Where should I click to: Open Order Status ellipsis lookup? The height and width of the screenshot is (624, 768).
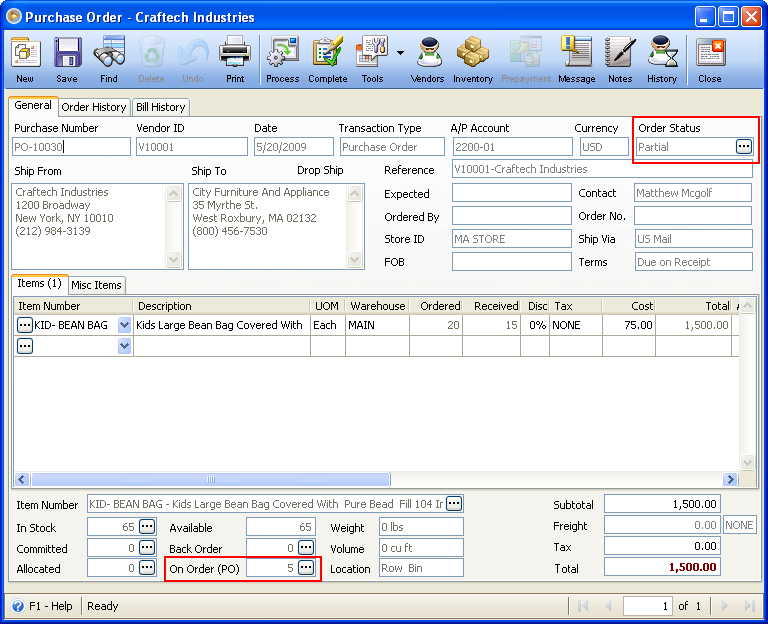click(x=744, y=146)
